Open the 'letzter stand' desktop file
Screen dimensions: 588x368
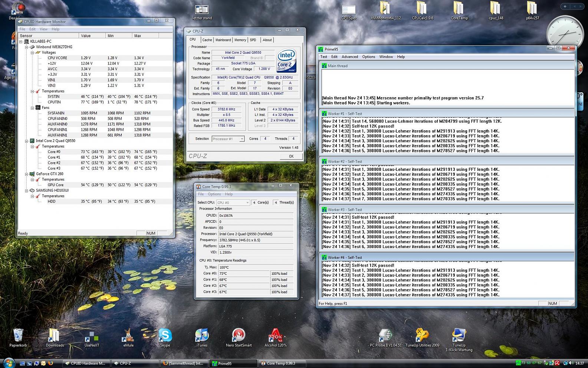coord(202,12)
